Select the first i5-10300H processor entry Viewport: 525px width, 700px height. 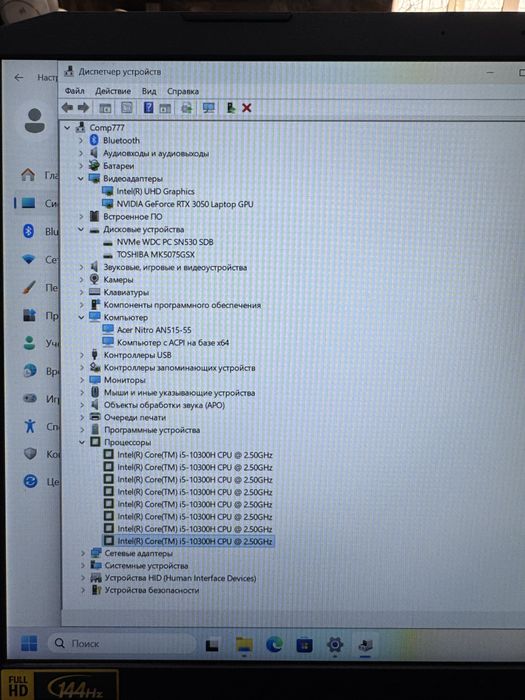coord(195,455)
